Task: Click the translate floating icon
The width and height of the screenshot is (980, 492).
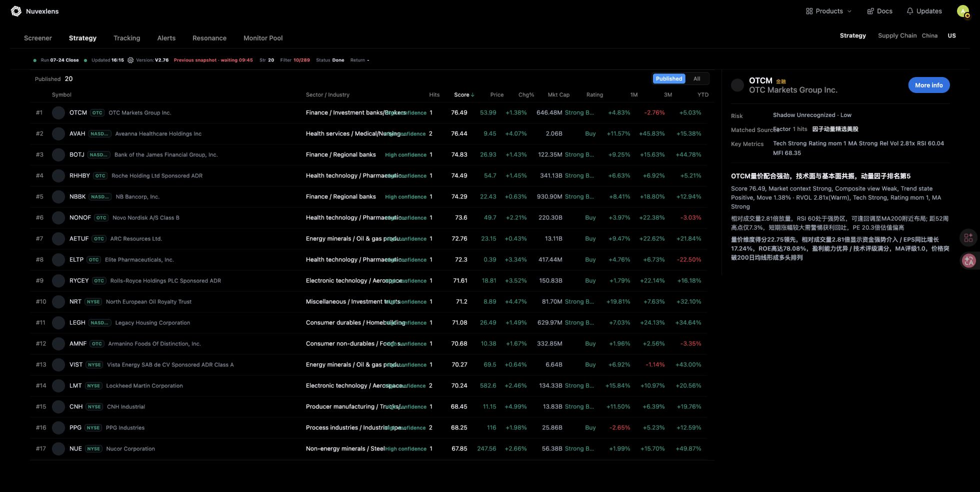Action: [969, 260]
